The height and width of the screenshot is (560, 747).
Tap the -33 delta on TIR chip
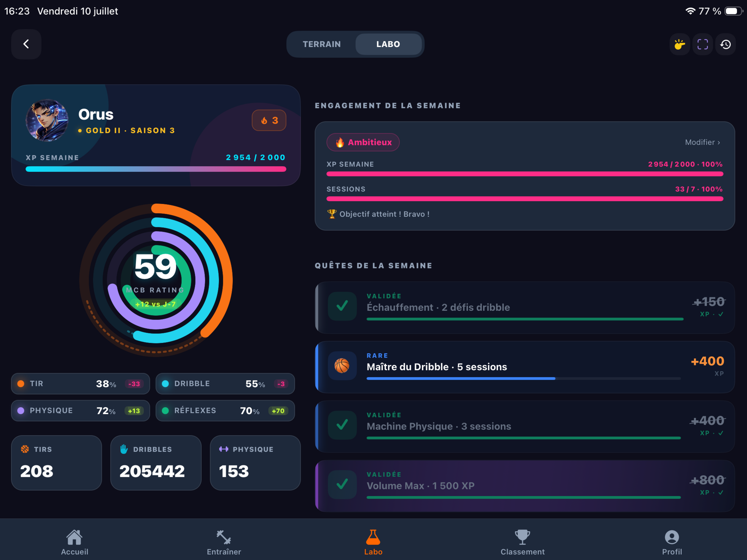(134, 384)
